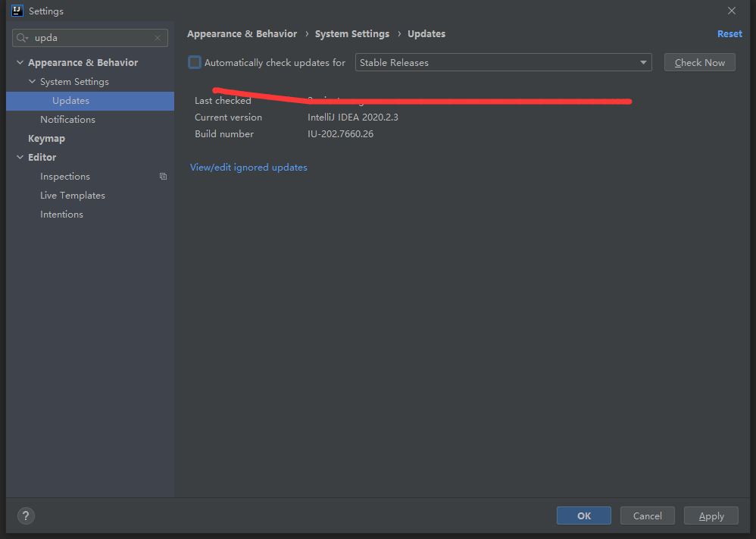Click the Apply button
Screen dimensions: 756x539
click(x=711, y=515)
